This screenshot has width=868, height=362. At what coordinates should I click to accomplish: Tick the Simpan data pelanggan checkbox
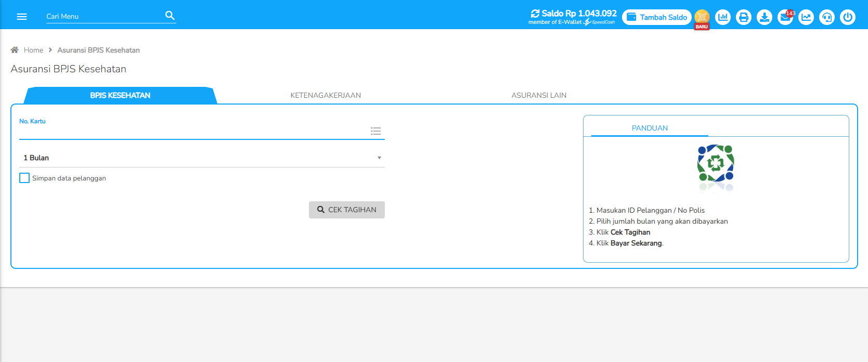24,178
